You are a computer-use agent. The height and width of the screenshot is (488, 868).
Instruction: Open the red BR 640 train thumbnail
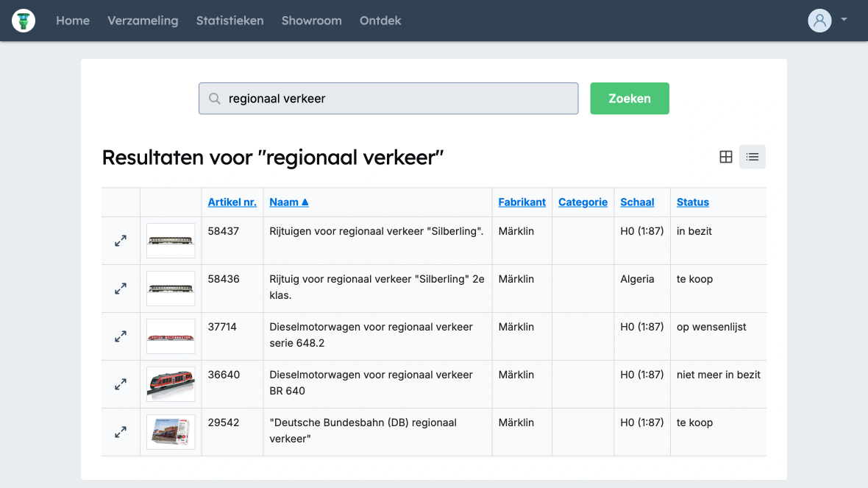coord(171,384)
